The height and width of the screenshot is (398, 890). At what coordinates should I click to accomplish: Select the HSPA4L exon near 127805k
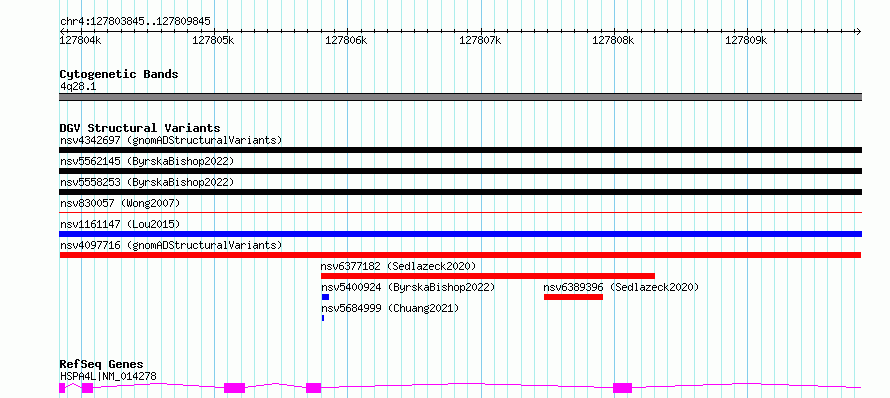pyautogui.click(x=234, y=388)
